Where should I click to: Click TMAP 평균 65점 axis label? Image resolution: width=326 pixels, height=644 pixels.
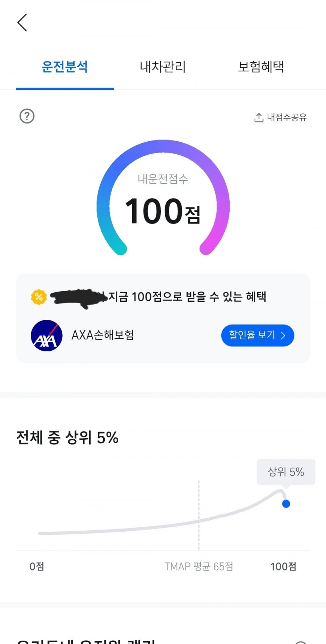[198, 566]
